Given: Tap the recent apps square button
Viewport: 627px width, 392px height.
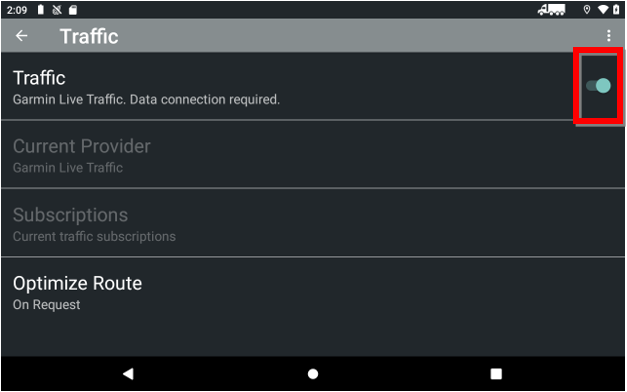Looking at the screenshot, I should (496, 374).
